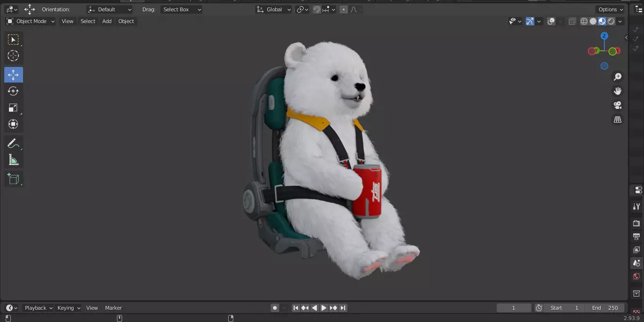644x322 pixels.
Task: Select the Select Box tool in toolbar
Action: (x=13, y=40)
